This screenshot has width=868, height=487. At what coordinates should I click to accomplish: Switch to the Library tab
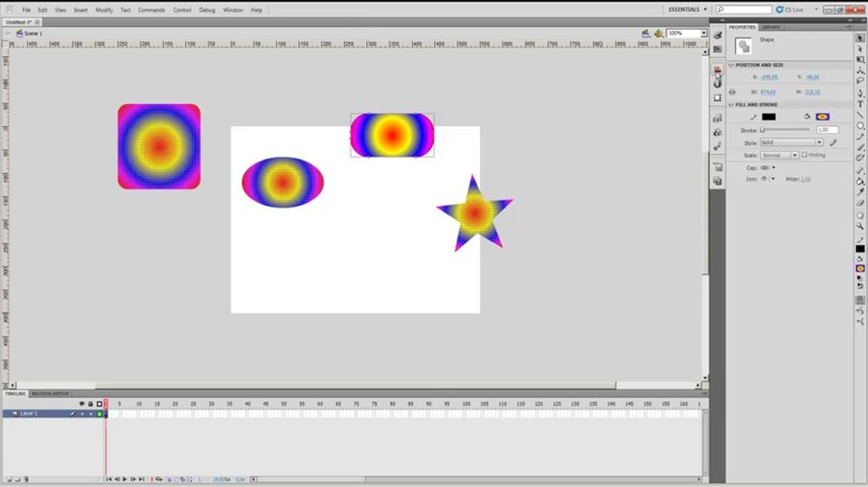click(x=771, y=27)
